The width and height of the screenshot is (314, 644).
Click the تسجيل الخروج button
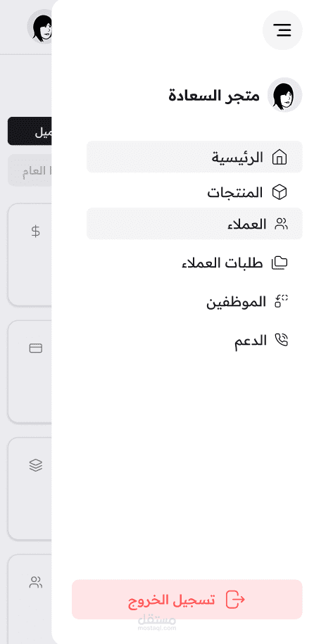[x=187, y=599]
